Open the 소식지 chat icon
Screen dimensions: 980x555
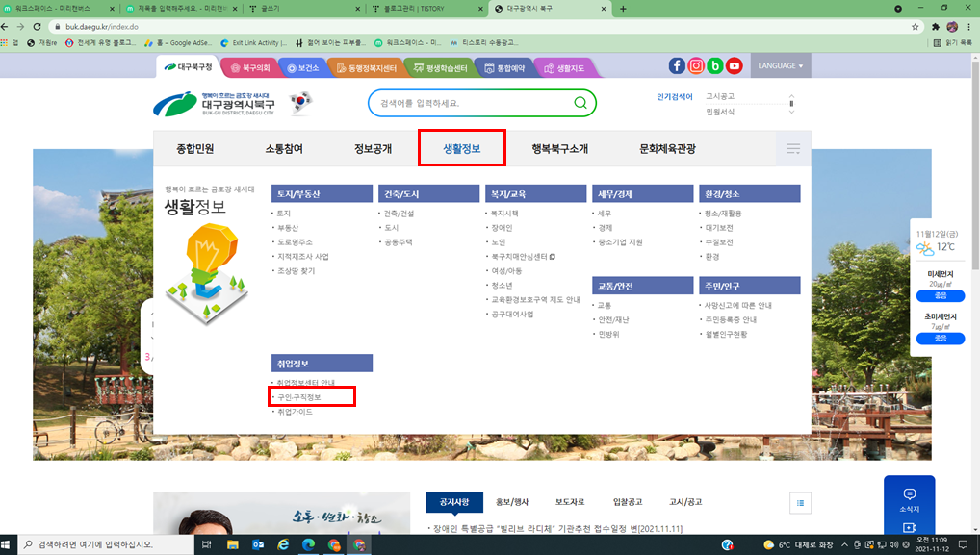point(910,494)
